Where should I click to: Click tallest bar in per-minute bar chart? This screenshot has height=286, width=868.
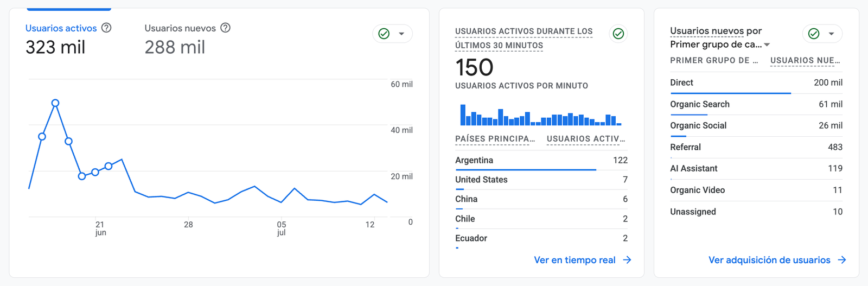[463, 115]
